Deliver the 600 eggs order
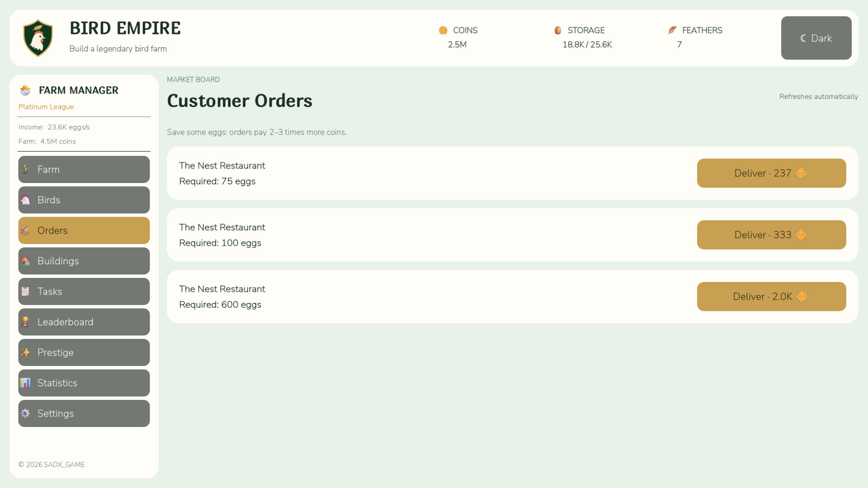Image resolution: width=868 pixels, height=488 pixels. pos(771,296)
